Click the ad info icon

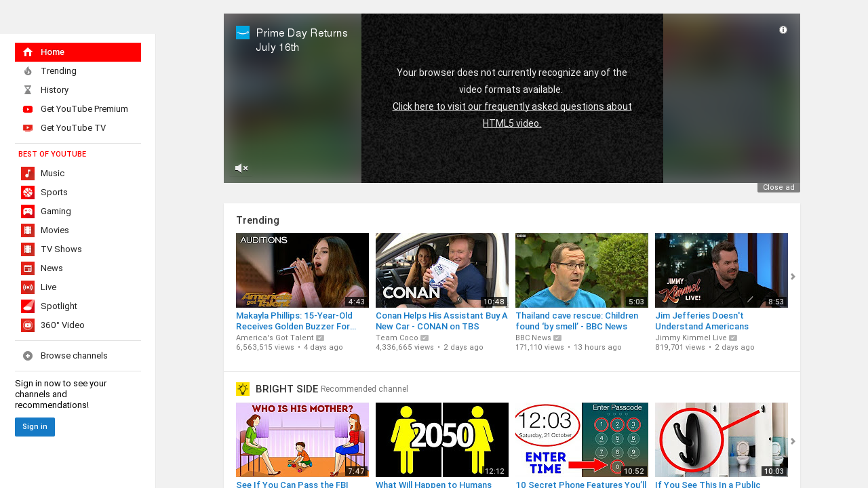coord(783,30)
